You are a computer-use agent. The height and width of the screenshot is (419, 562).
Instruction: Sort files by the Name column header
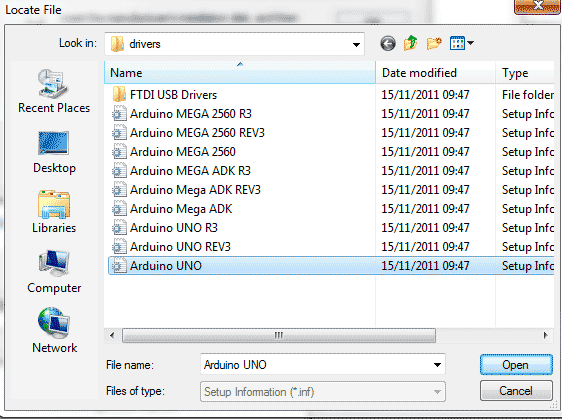point(240,73)
